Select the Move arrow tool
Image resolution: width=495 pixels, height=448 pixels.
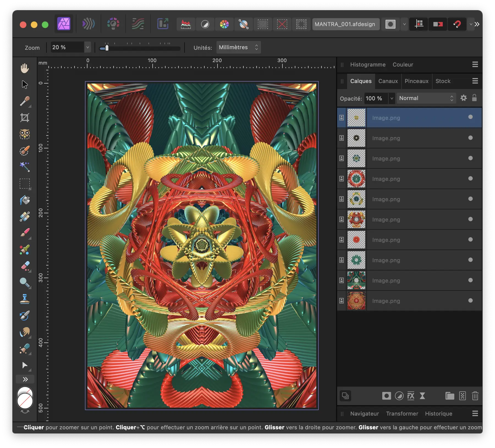click(25, 85)
